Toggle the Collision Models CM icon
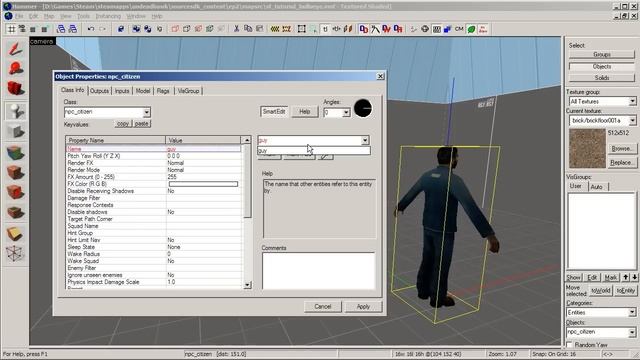 click(x=459, y=29)
